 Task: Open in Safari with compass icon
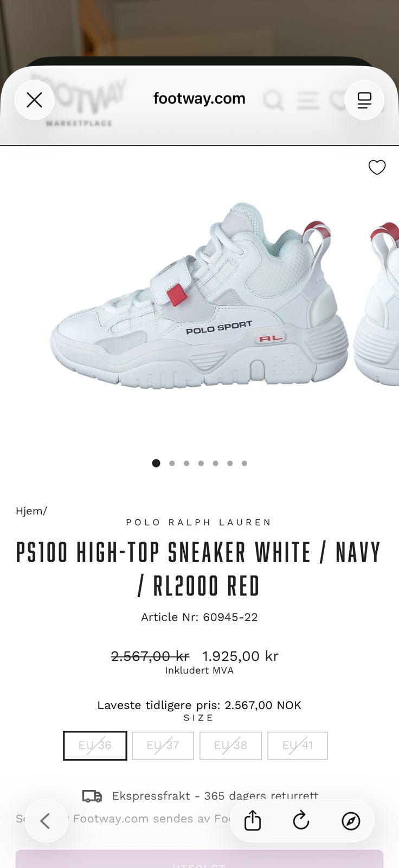pos(351,821)
